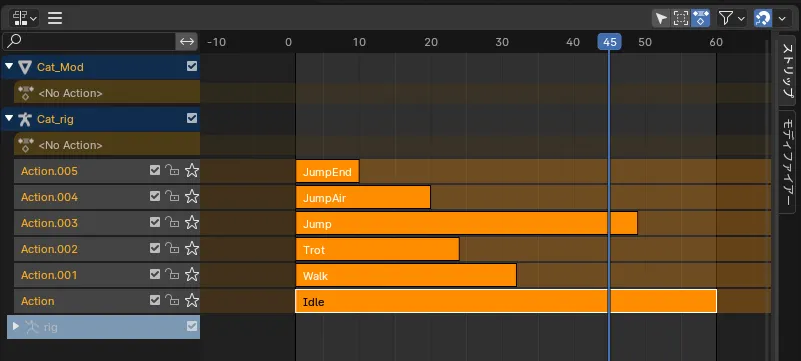Lock the Action.005 track
Viewport: 801px width, 361px height.
(172, 170)
